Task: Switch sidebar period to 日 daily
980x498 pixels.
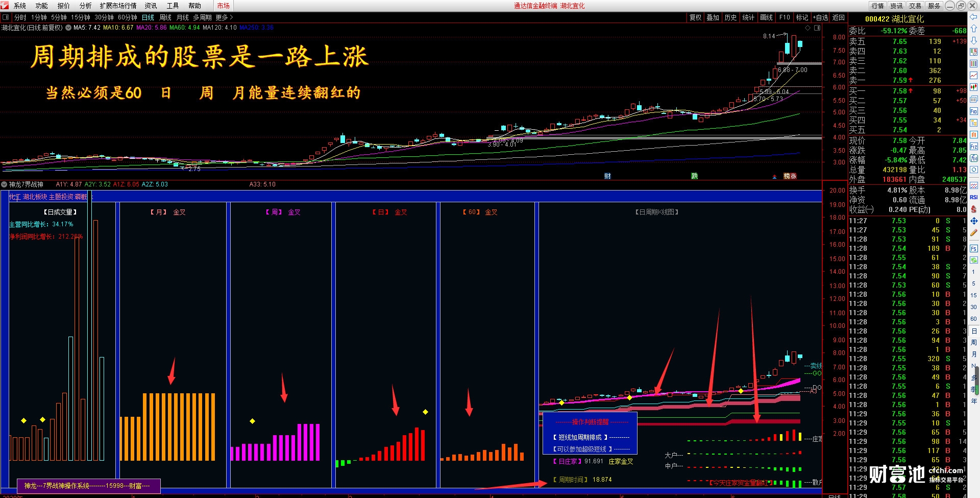Action: (973, 331)
